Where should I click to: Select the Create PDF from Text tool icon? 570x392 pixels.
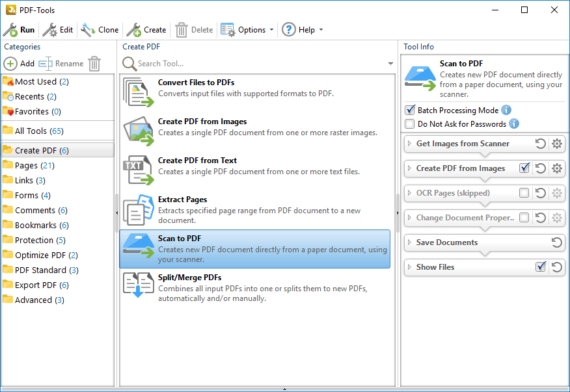[x=138, y=170]
